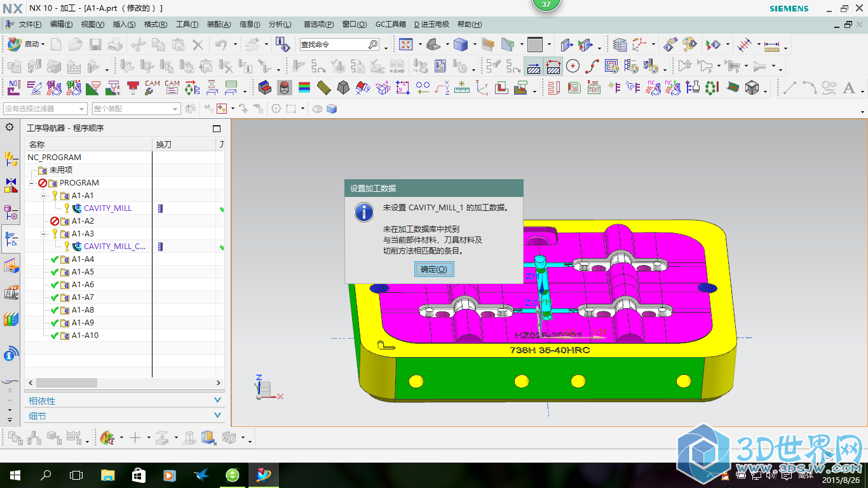Open the 文件(F) menu

tap(30, 24)
